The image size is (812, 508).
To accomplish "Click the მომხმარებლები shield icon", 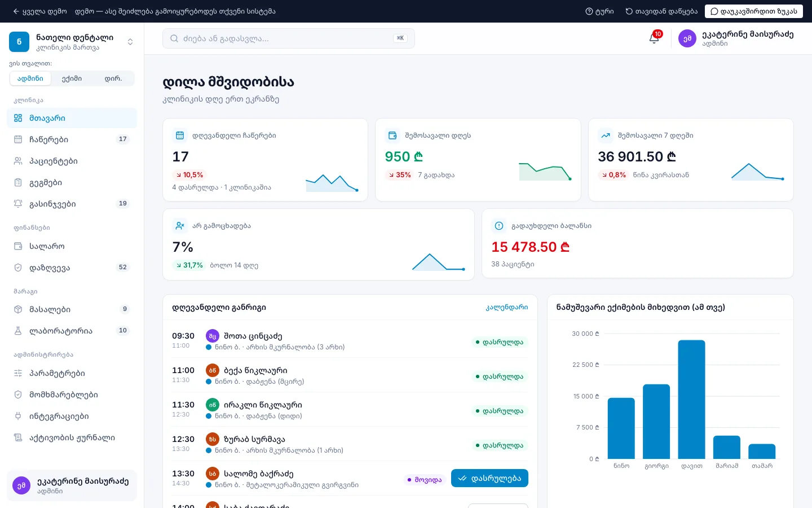I will 18,395.
